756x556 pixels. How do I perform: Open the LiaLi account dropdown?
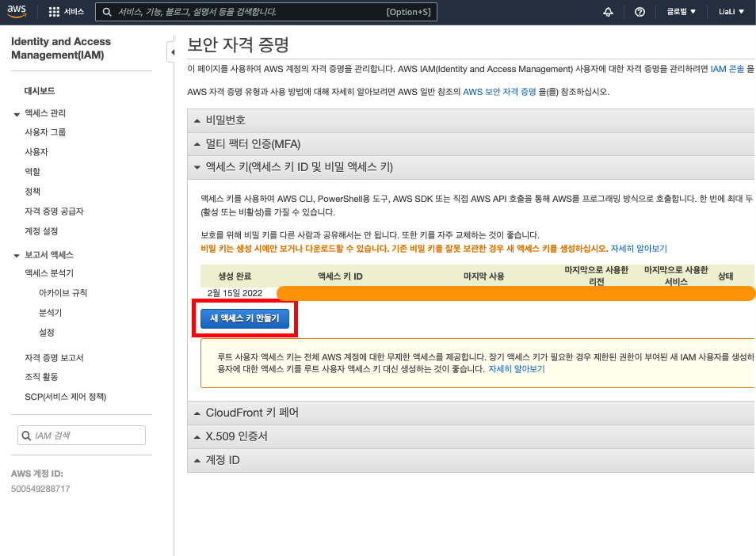(x=731, y=12)
